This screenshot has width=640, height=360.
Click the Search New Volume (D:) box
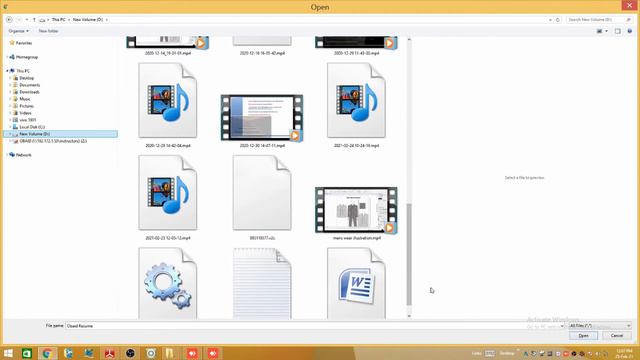[600, 20]
